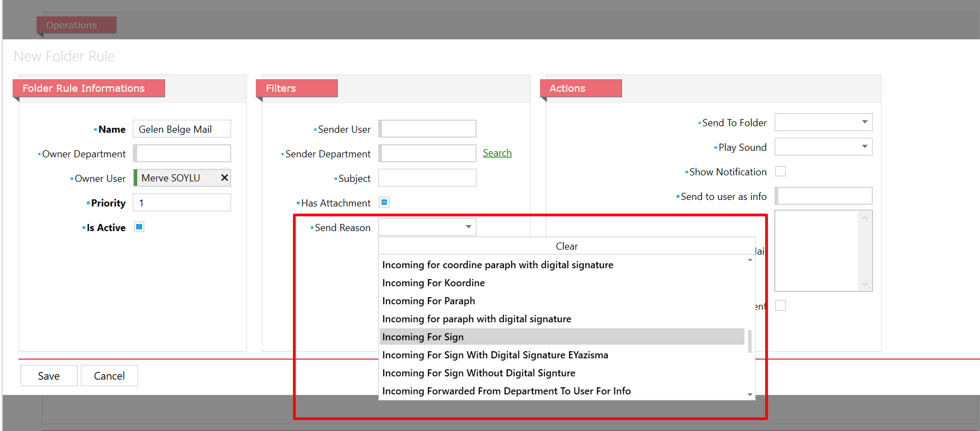Toggle the Is Active checkbox
Image resolution: width=980 pixels, height=431 pixels.
point(139,227)
